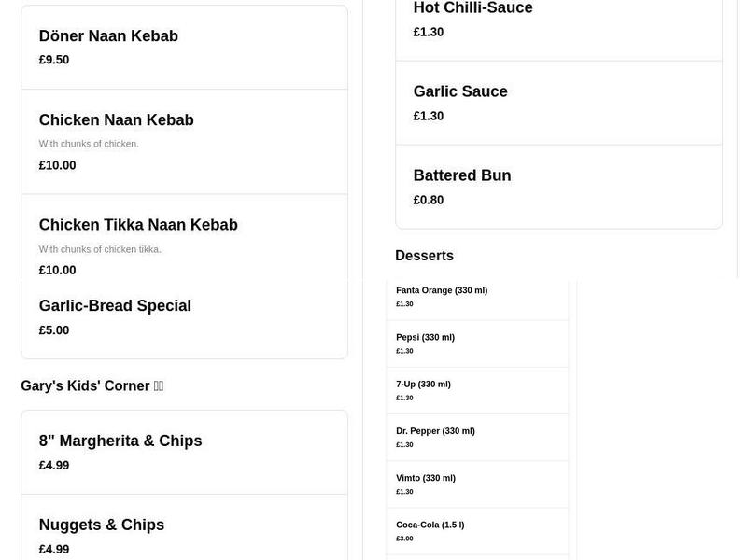Pick Nuggets & Chips from Kids' Corner
747x560 pixels.
click(x=101, y=525)
